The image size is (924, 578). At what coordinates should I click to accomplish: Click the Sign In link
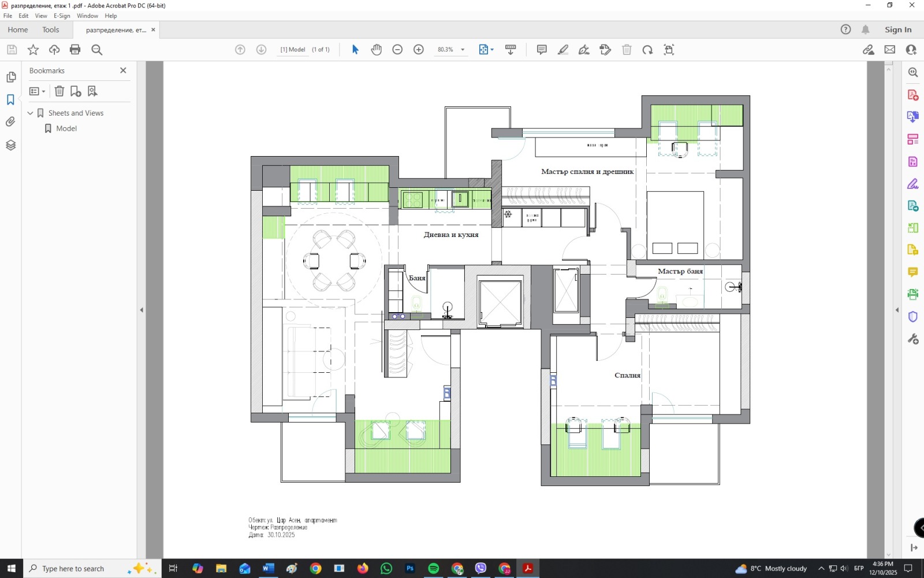(898, 29)
